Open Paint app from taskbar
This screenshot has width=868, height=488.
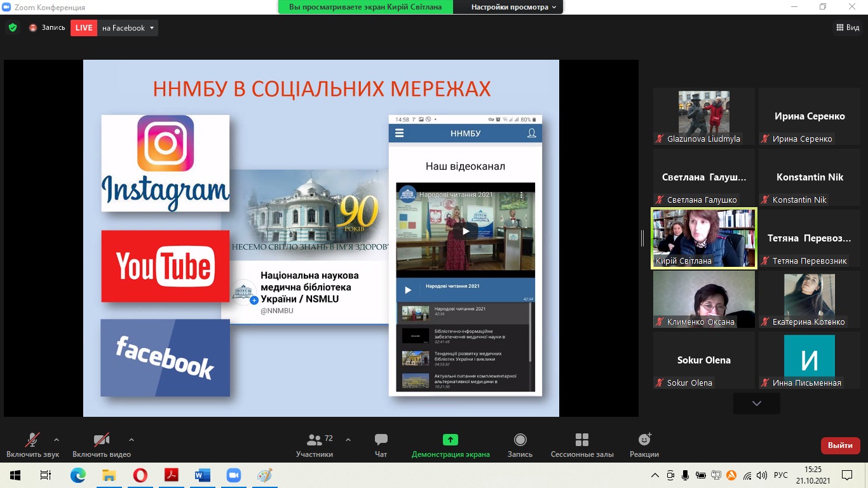pyautogui.click(x=264, y=475)
